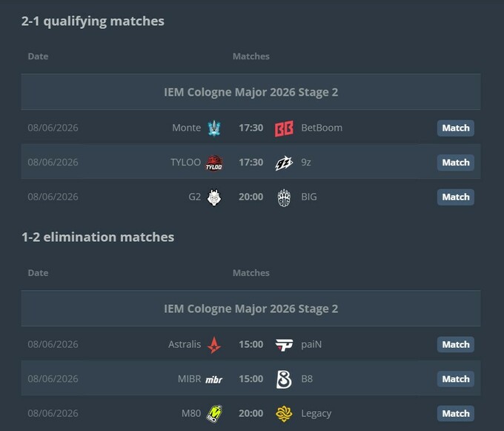Click the Legacy team name
The image size is (504, 431).
[x=316, y=414]
